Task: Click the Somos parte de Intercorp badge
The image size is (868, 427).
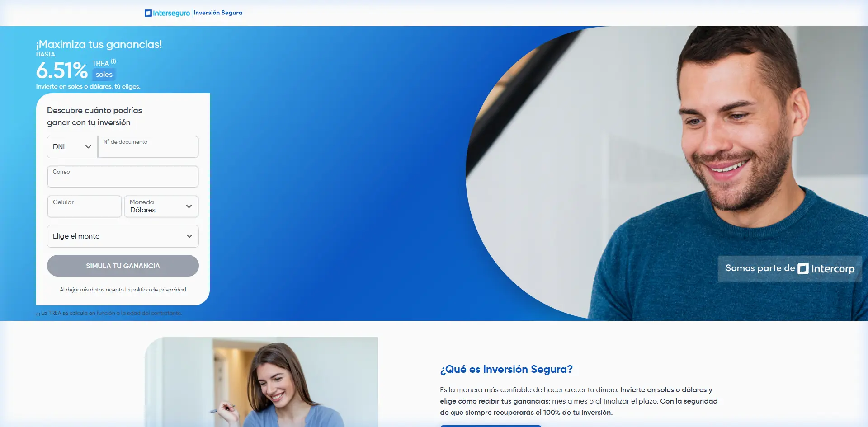Action: click(x=790, y=269)
